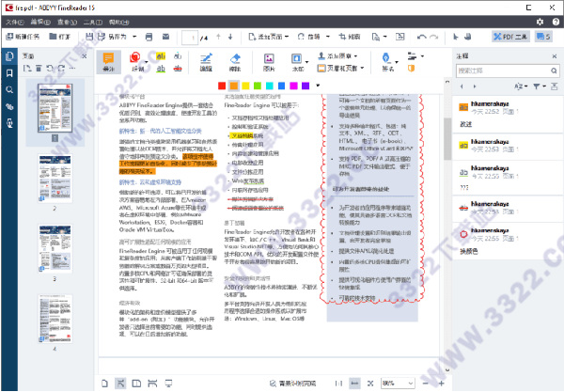Toggle the Pages thumbnails sidebar icon
Viewport: 564px width, 392px height.
tap(9, 56)
